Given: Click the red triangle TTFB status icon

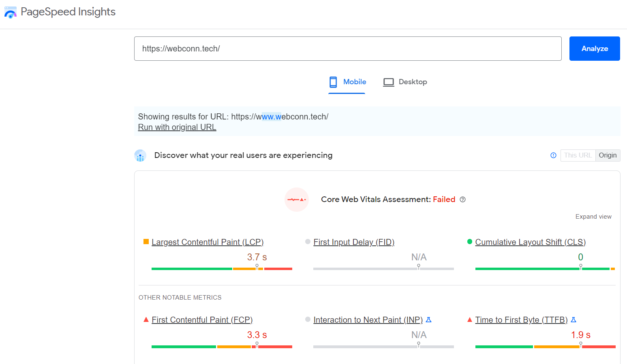Looking at the screenshot, I should (470, 319).
